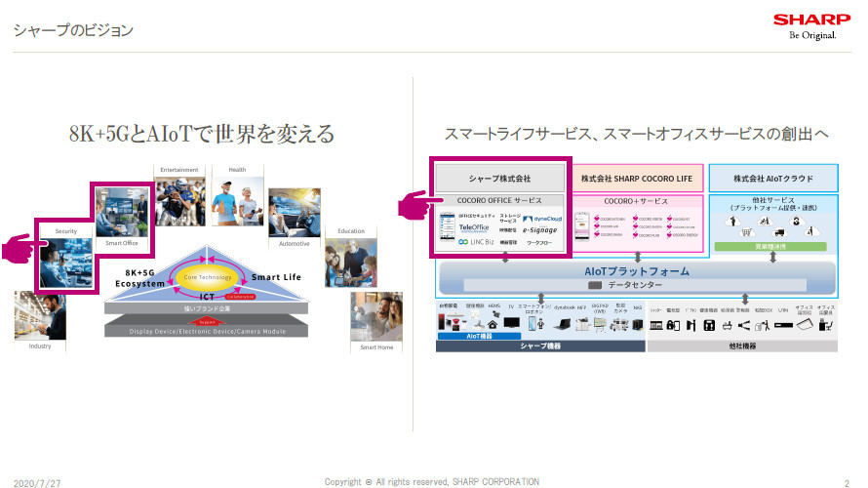Click the 他社サービス heading

click(x=773, y=200)
